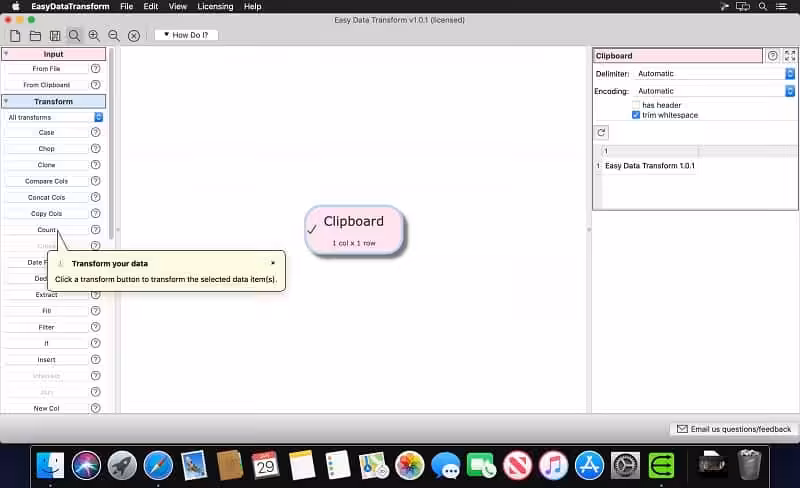Open System Preferences from the Dock
Screen dimensions: 800x488
pos(626,466)
